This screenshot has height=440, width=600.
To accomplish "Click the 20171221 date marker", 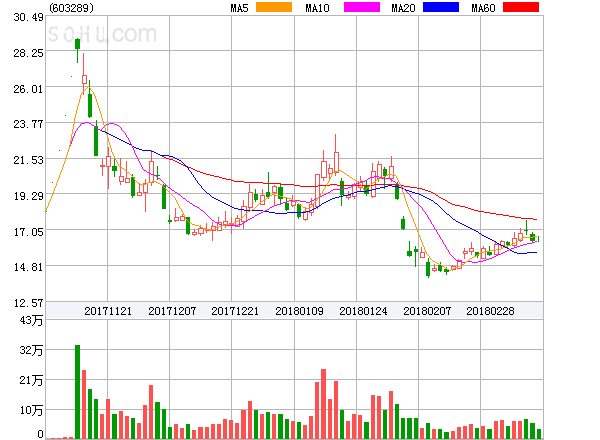I will (x=235, y=311).
